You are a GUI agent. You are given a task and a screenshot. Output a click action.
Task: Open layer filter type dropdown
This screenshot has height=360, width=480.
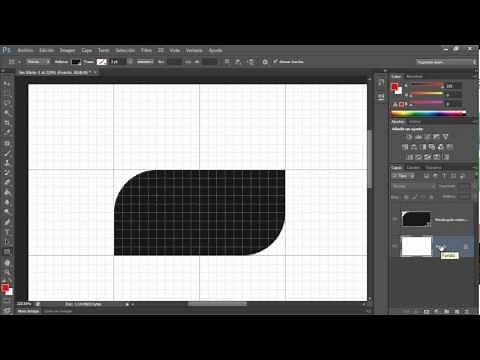pyautogui.click(x=403, y=176)
